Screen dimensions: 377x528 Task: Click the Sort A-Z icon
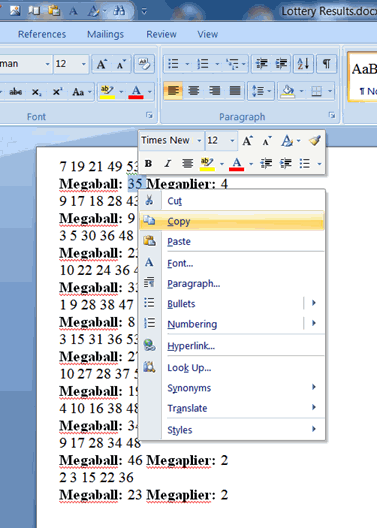(x=303, y=64)
